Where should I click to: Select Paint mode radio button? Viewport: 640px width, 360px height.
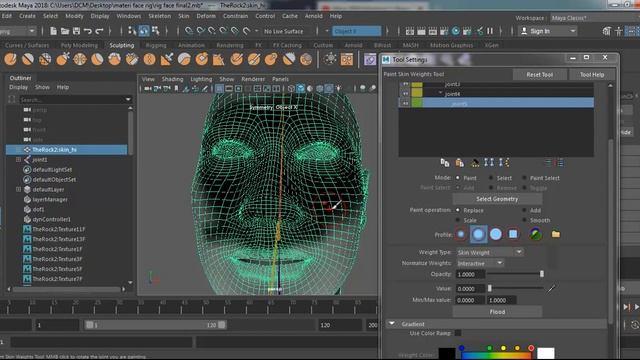[x=458, y=178]
